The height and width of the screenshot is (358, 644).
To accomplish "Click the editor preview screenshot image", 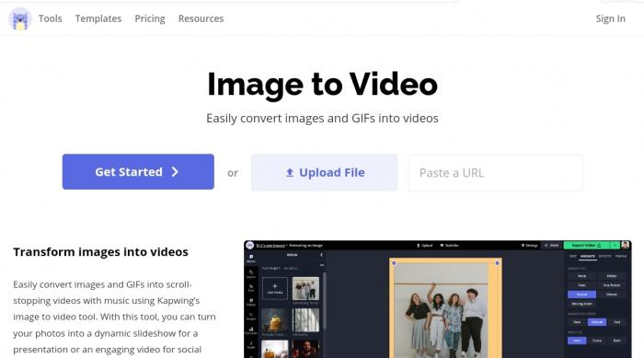I will (x=438, y=299).
